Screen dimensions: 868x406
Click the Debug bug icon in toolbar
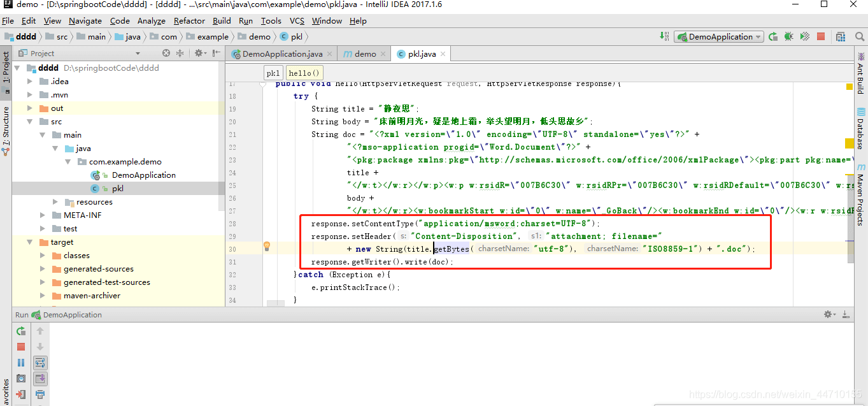click(789, 37)
